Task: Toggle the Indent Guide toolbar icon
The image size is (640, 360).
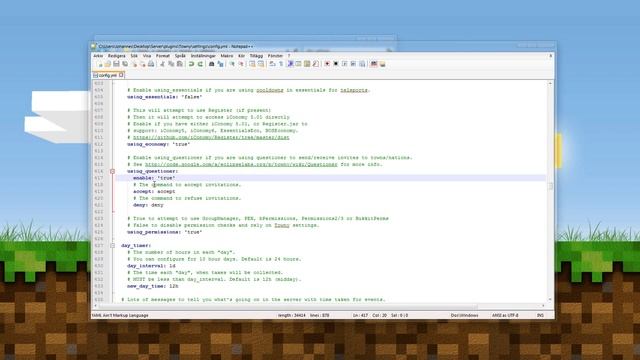Action: pyautogui.click(x=290, y=64)
